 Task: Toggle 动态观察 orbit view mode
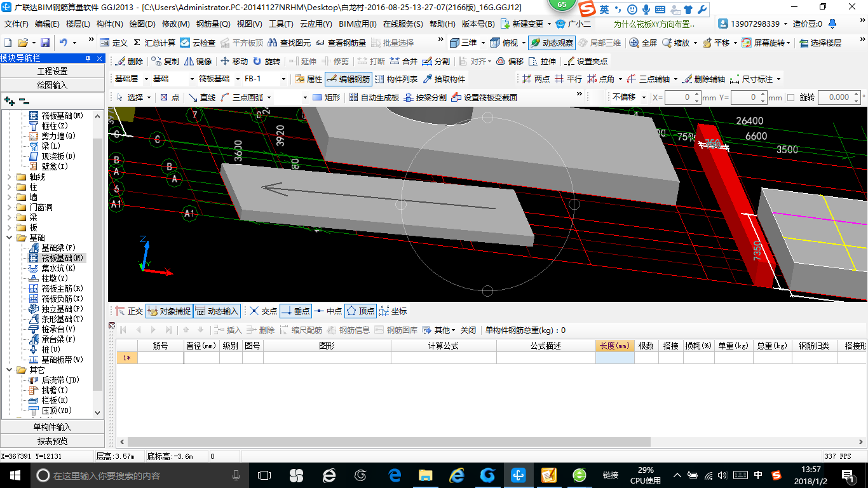point(552,43)
